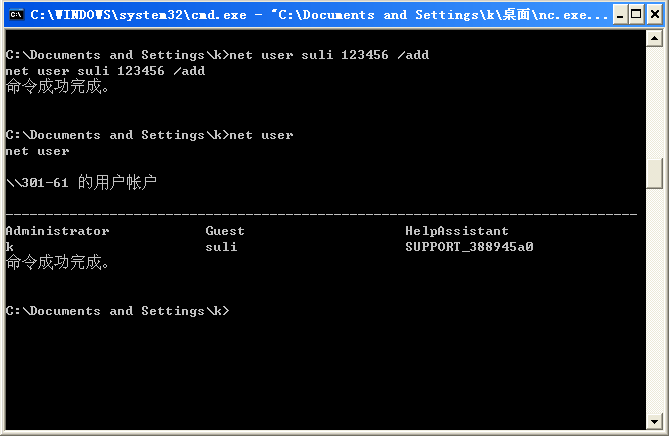
Task: Click the last empty command prompt line
Action: coord(117,311)
